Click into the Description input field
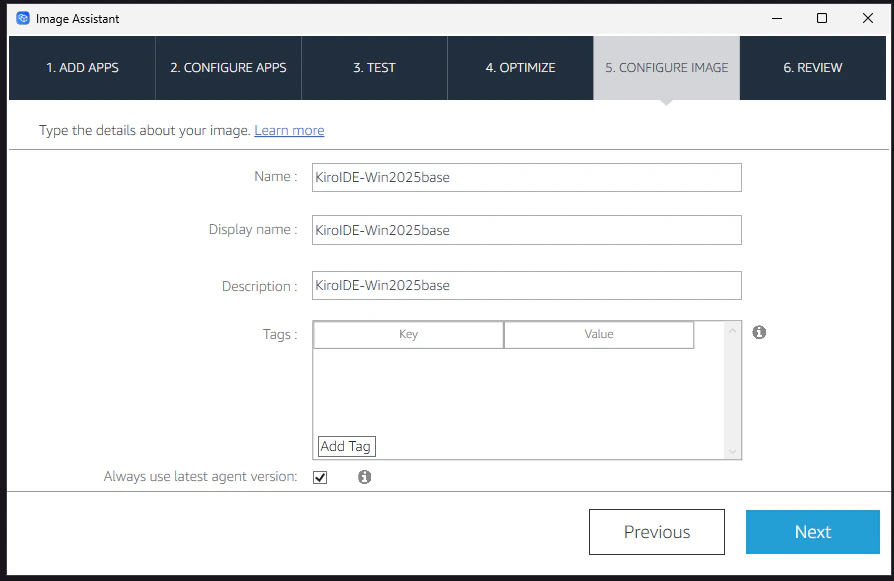The width and height of the screenshot is (894, 581). click(x=527, y=285)
